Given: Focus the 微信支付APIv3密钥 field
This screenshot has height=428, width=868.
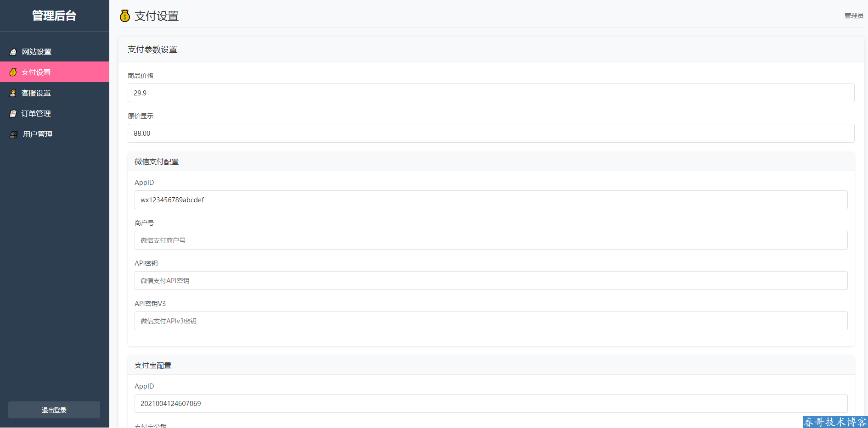Looking at the screenshot, I should (x=490, y=321).
